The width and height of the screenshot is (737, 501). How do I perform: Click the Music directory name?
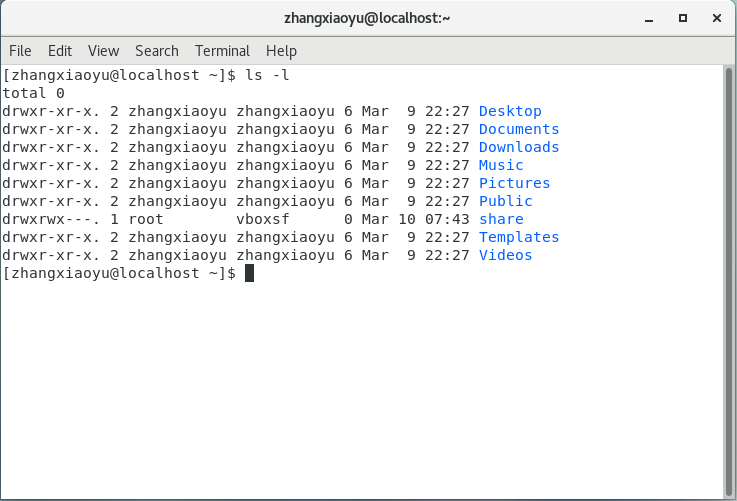tap(501, 165)
